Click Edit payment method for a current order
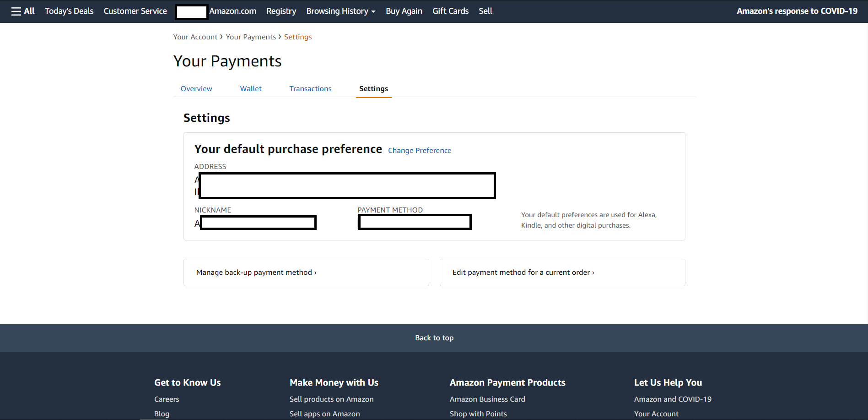 522,272
